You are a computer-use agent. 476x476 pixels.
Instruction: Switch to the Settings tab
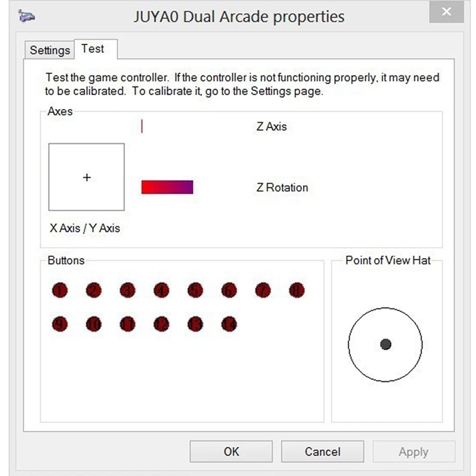pyautogui.click(x=50, y=50)
